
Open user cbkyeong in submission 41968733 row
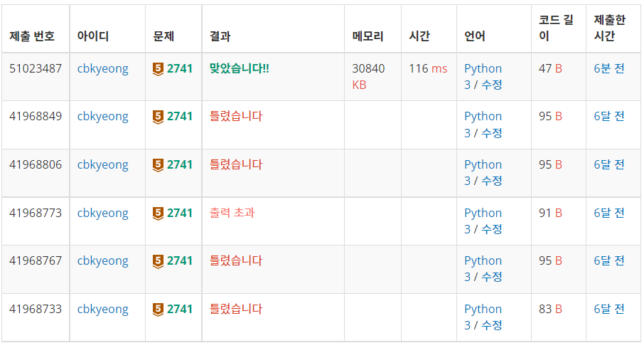pos(102,310)
